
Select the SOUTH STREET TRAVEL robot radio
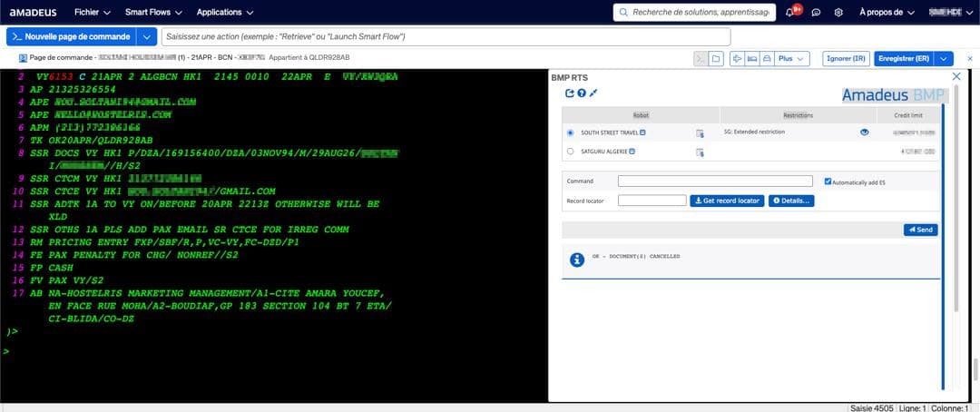tap(570, 132)
